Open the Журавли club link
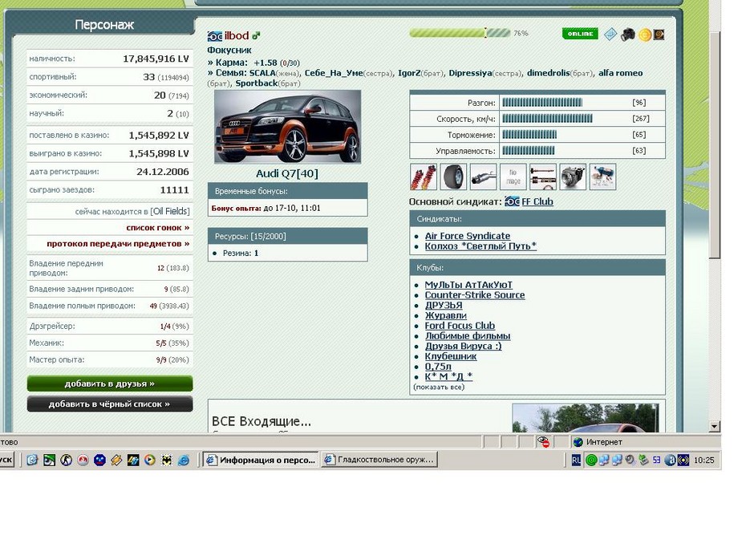Image resolution: width=746 pixels, height=560 pixels. click(446, 315)
